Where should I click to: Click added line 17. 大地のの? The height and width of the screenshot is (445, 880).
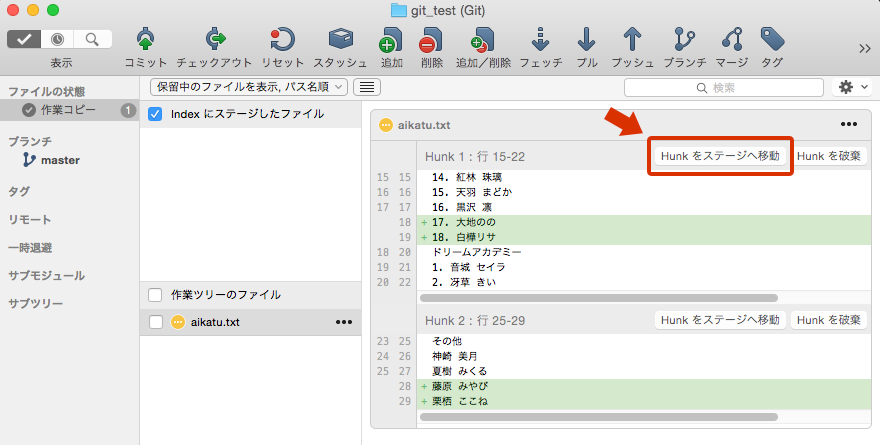pyautogui.click(x=644, y=222)
